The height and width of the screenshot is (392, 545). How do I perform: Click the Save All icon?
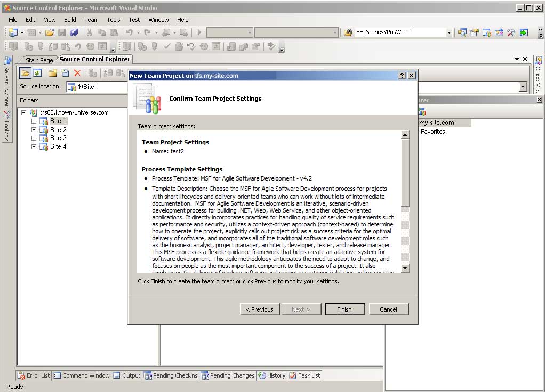[74, 32]
